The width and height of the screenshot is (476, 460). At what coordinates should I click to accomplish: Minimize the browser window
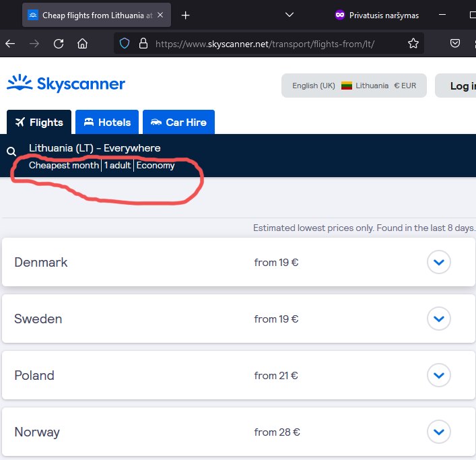[442, 15]
